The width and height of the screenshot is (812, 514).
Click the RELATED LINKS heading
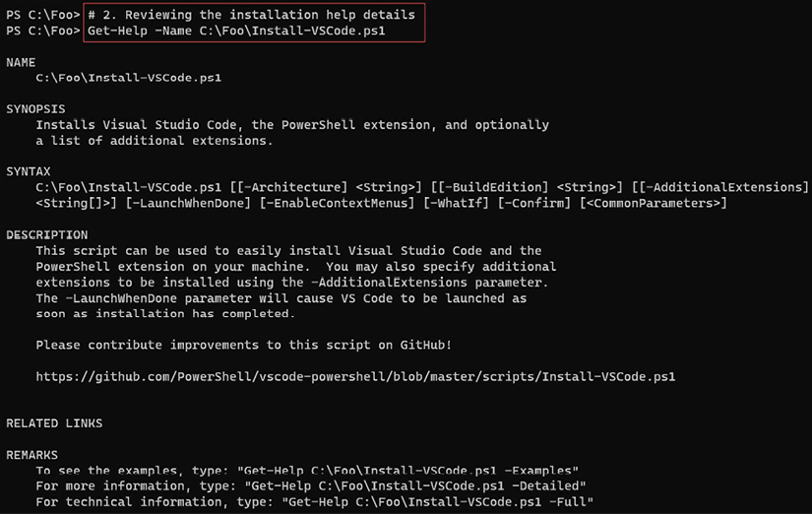tap(54, 423)
